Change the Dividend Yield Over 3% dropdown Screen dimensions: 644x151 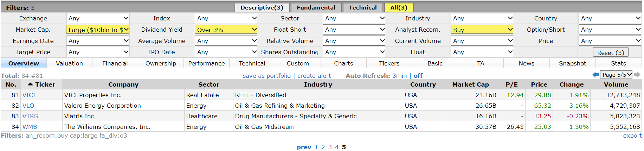coord(226,30)
